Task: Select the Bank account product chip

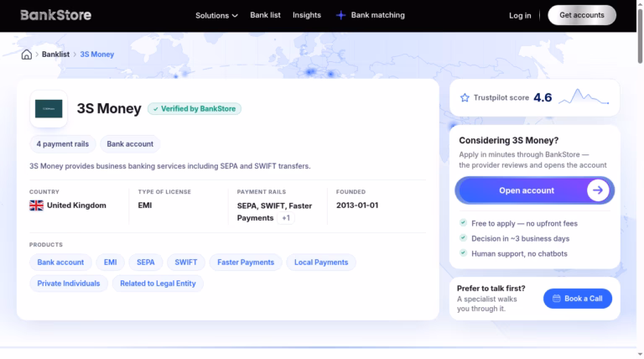Action: pyautogui.click(x=60, y=263)
